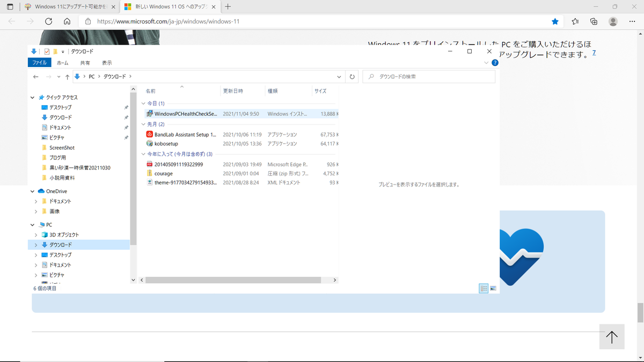Open Explorer help question mark icon

[x=495, y=63]
